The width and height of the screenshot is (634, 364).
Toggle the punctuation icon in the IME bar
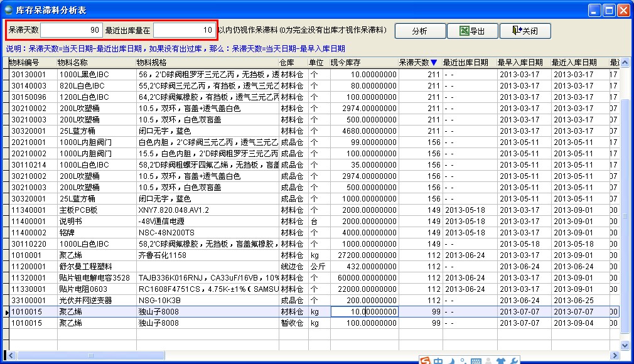click(x=462, y=360)
